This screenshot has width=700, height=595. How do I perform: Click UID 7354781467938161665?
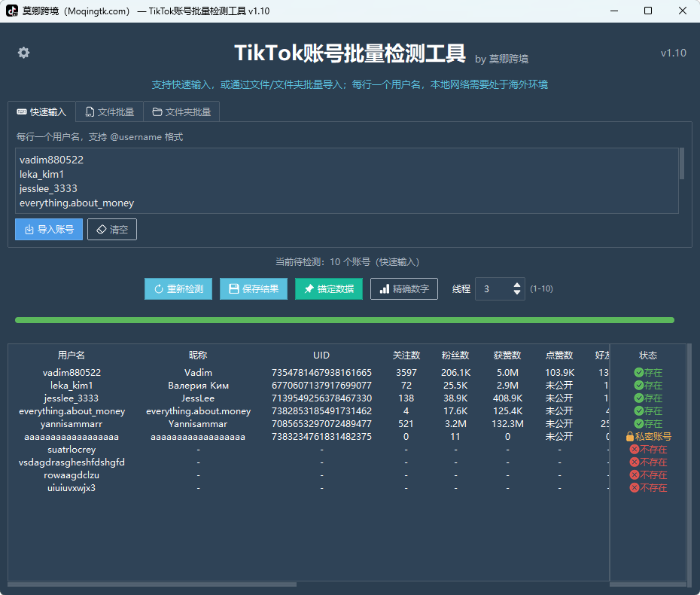[x=321, y=373]
